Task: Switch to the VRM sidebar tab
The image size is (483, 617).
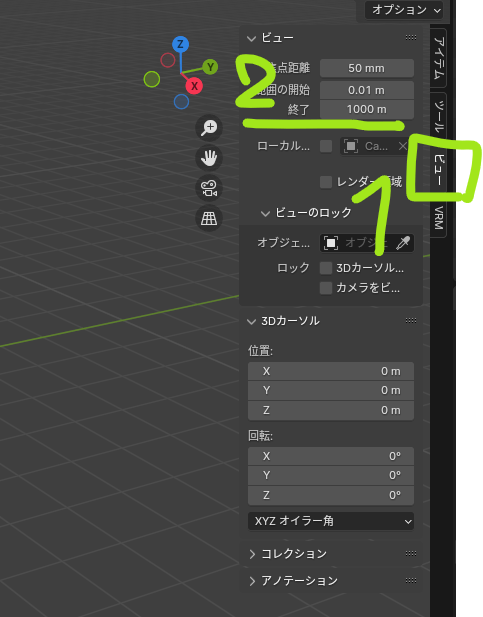Action: pos(439,218)
